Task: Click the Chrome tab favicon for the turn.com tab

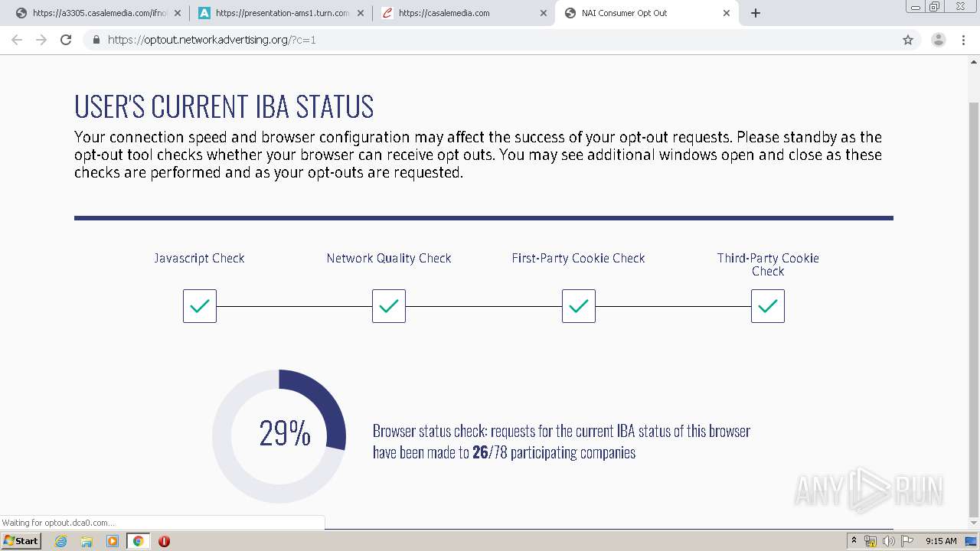Action: pyautogui.click(x=204, y=13)
